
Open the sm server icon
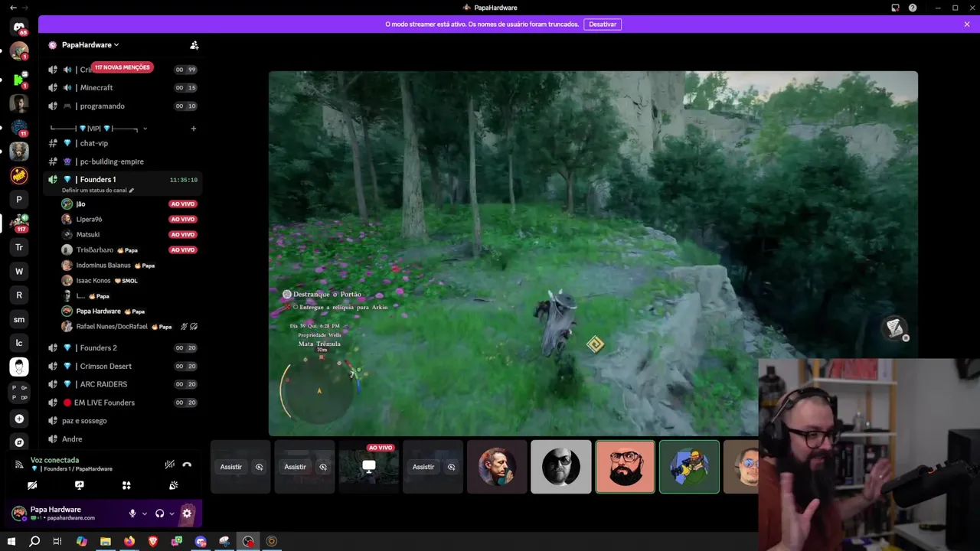point(19,319)
